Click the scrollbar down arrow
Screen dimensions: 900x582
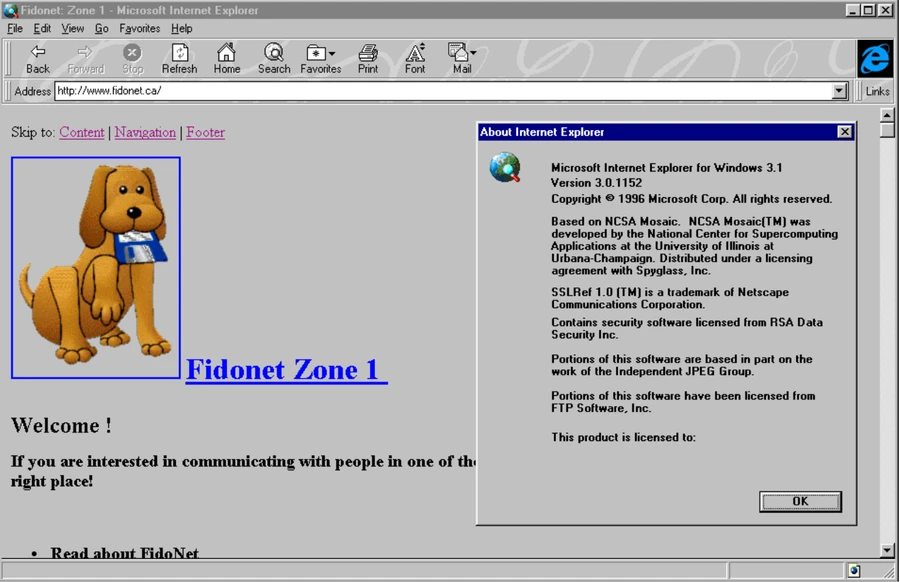pyautogui.click(x=887, y=550)
